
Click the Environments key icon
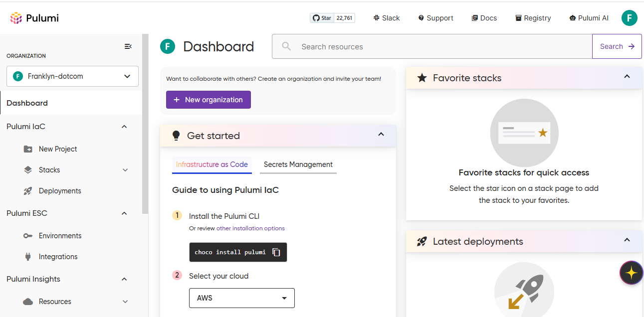(28, 236)
